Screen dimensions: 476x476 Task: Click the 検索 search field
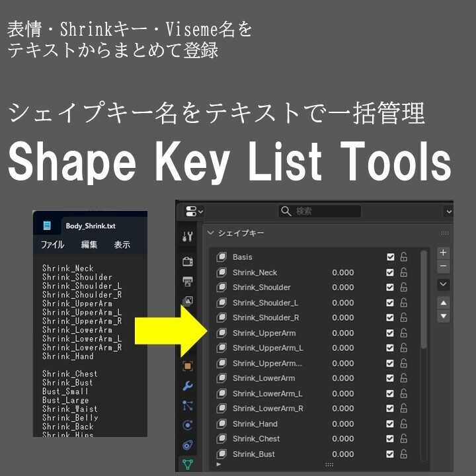tap(319, 211)
